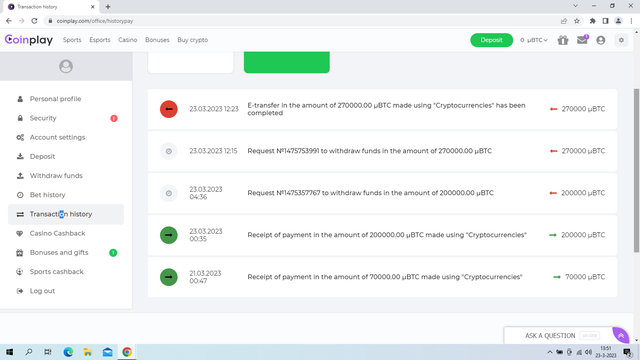Go to the Esports menu item
The width and height of the screenshot is (640, 360).
[100, 40]
